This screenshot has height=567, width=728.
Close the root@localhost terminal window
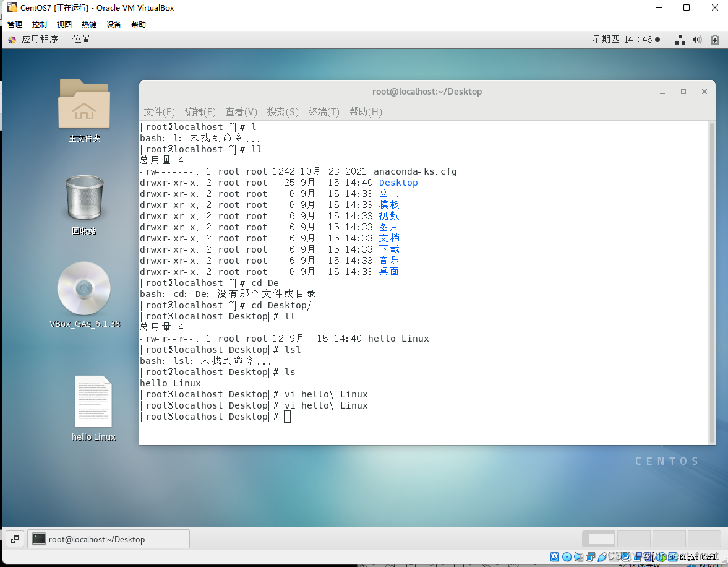coord(704,92)
